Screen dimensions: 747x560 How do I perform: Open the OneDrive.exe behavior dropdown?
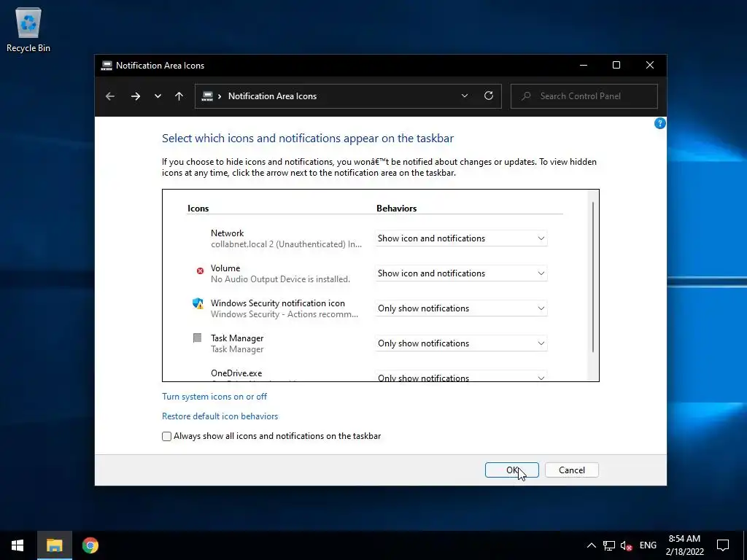point(461,376)
